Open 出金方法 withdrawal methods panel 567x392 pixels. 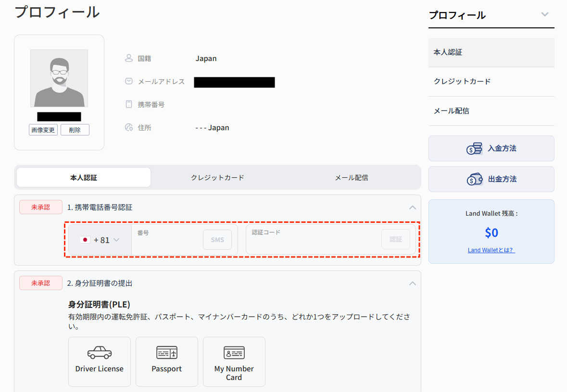(491, 179)
